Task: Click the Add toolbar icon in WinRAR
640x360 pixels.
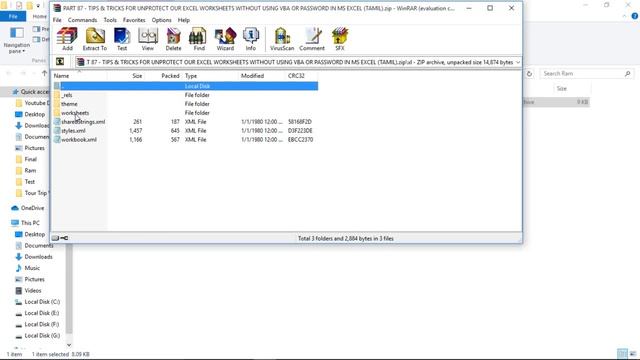Action: [67, 39]
